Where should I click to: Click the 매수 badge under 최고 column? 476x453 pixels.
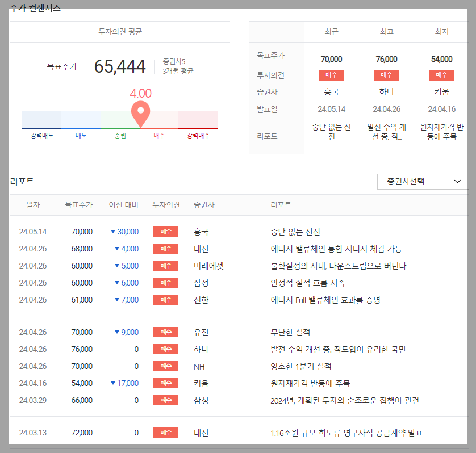[x=386, y=75]
